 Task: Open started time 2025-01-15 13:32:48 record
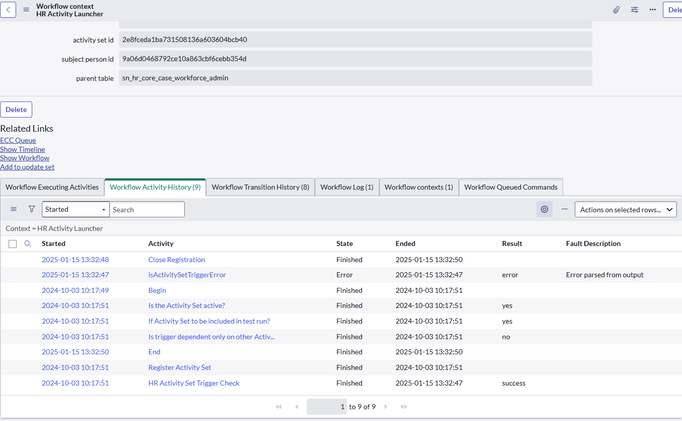[75, 260]
